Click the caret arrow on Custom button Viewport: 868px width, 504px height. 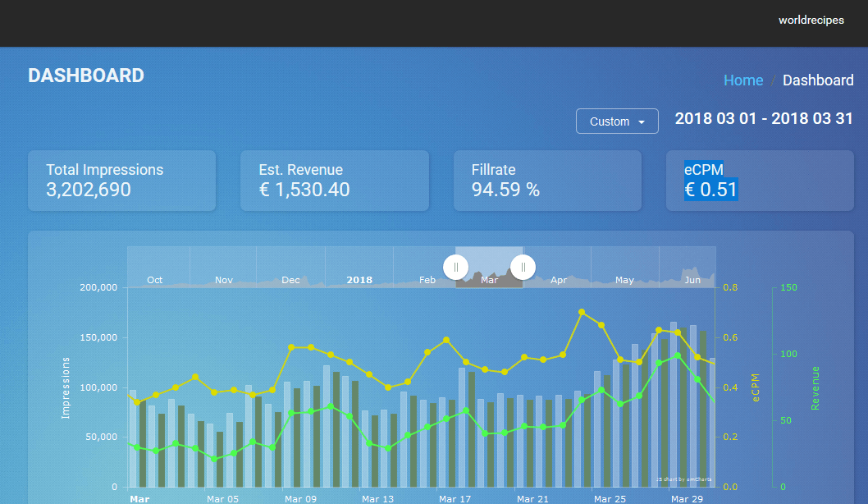coord(642,122)
